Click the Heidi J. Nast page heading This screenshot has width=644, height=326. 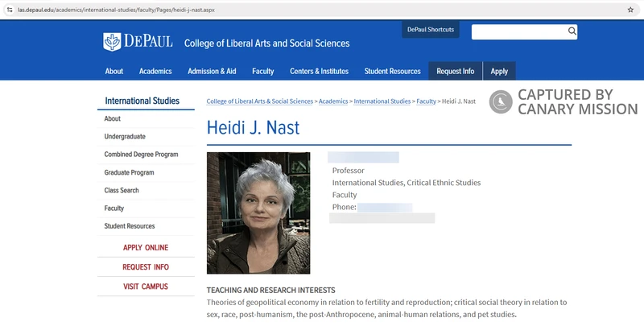click(253, 127)
